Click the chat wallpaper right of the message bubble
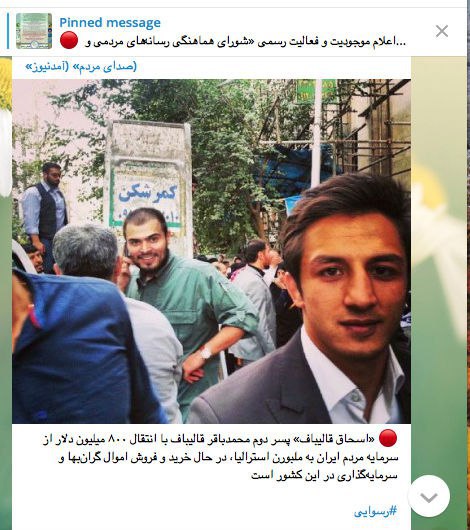 point(440,270)
